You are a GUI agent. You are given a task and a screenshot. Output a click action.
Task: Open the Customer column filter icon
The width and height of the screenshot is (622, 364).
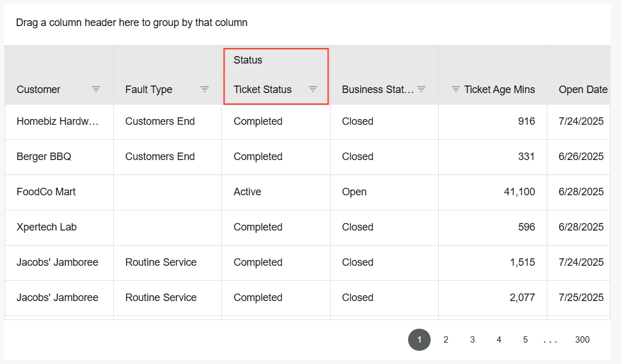[96, 89]
